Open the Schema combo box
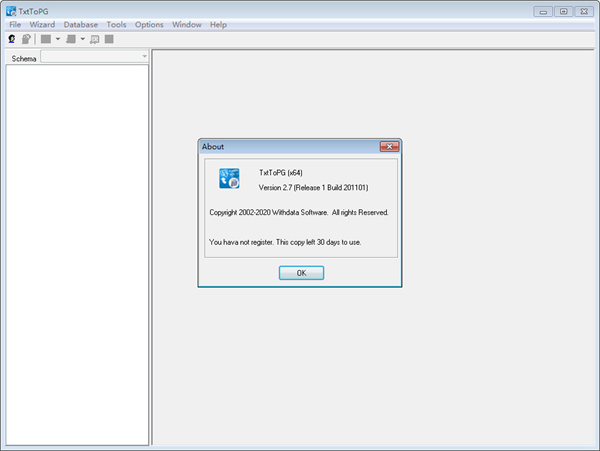 [x=95, y=57]
